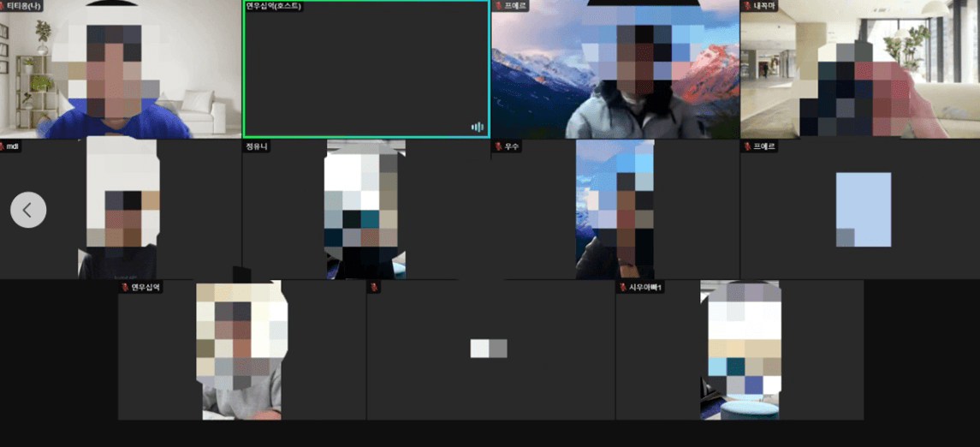Select the 티티용(나) video tile
Image resolution: width=980 pixels, height=447 pixels.
click(121, 69)
